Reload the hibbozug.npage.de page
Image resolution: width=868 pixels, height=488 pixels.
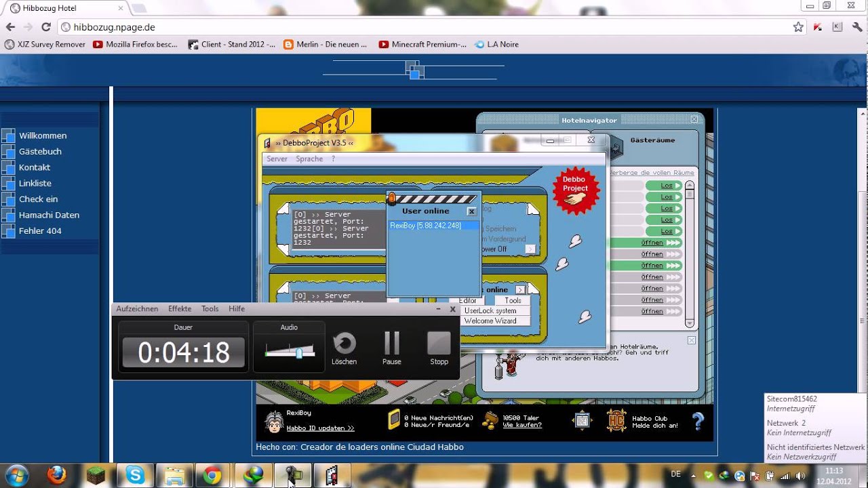(46, 27)
